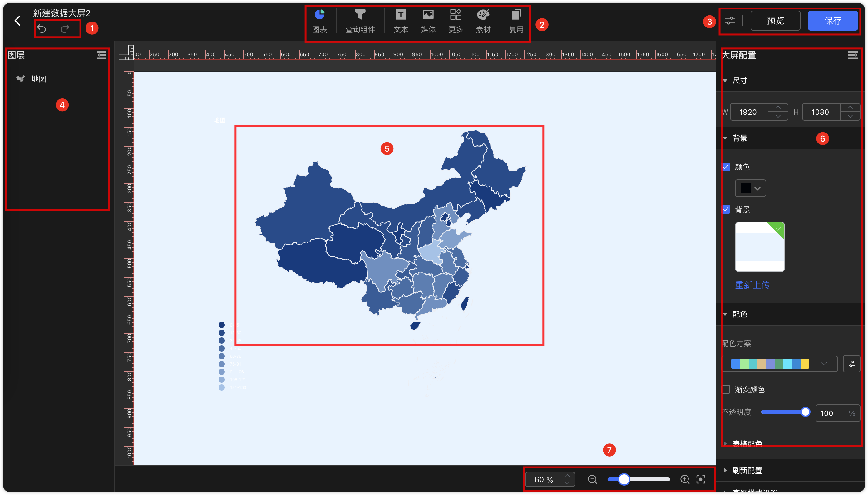868x495 pixels.
Task: Click the zoom out magnifier icon
Action: [x=592, y=479]
